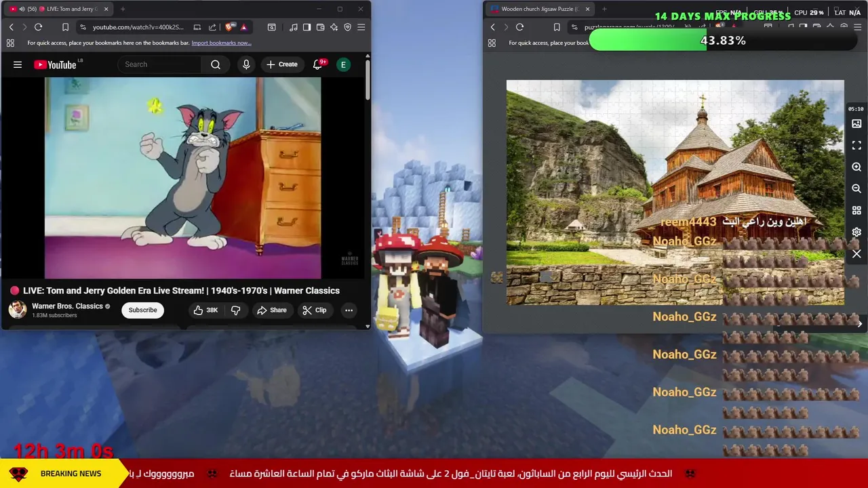Click the YouTube Search field
Viewport: 868px width, 488px height.
pyautogui.click(x=159, y=64)
